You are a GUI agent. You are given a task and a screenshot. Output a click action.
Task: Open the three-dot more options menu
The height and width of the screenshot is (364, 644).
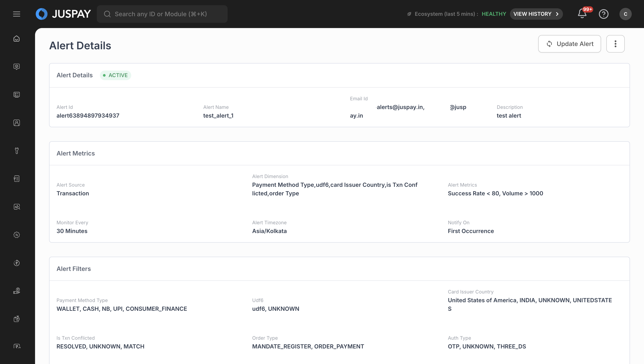tap(615, 44)
